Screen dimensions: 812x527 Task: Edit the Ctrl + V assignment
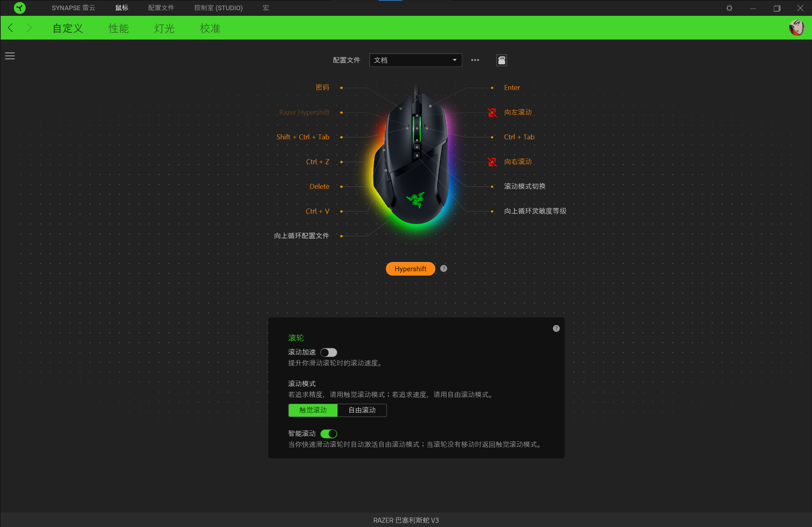(x=318, y=211)
